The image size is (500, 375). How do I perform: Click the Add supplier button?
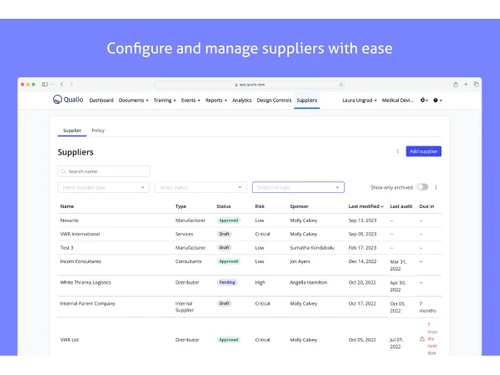click(423, 151)
